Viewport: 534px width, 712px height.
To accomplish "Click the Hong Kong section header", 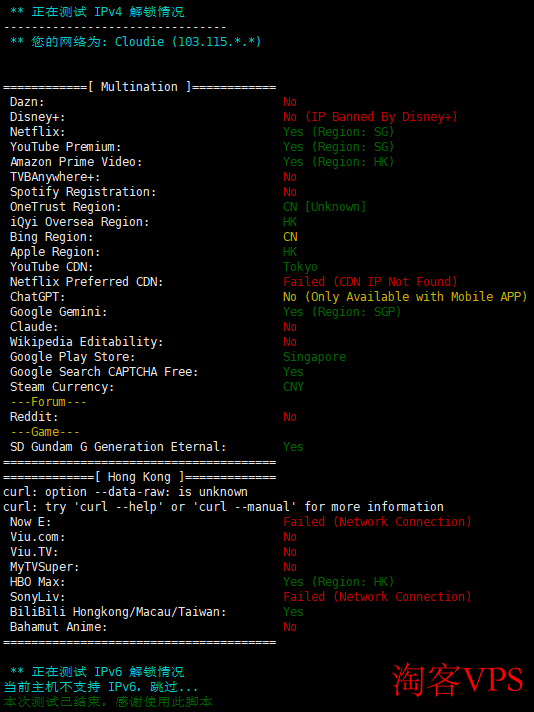I will 139,477.
